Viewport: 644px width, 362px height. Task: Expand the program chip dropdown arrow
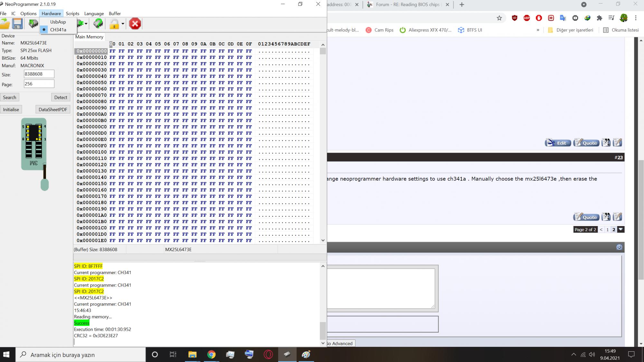(86, 24)
